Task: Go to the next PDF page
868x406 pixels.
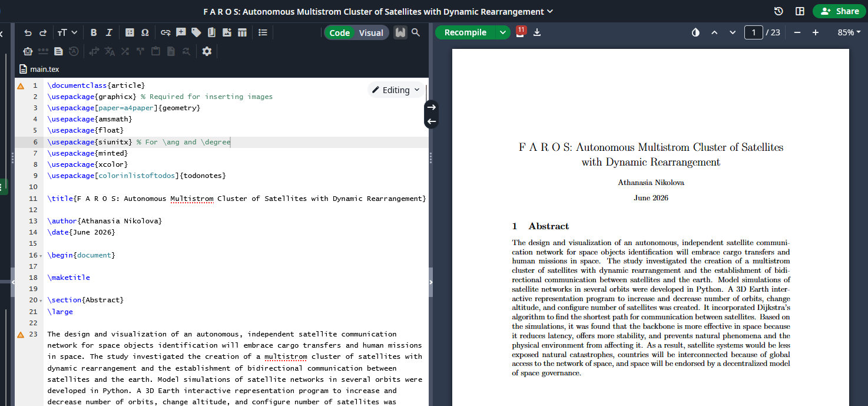Action: coord(733,32)
